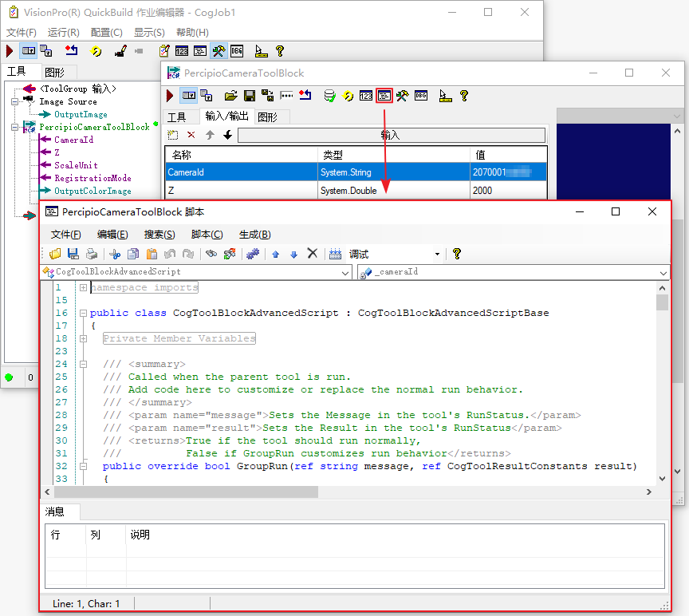Open the hammer-and-wrench toolbox in ToolBlock toolbar
The width and height of the screenshot is (689, 616).
click(x=402, y=96)
